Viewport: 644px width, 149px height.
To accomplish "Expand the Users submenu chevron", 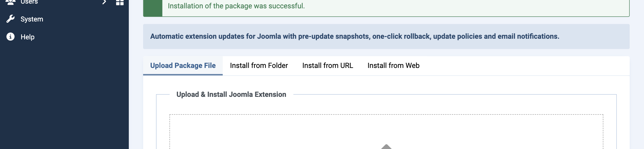I will click(104, 2).
